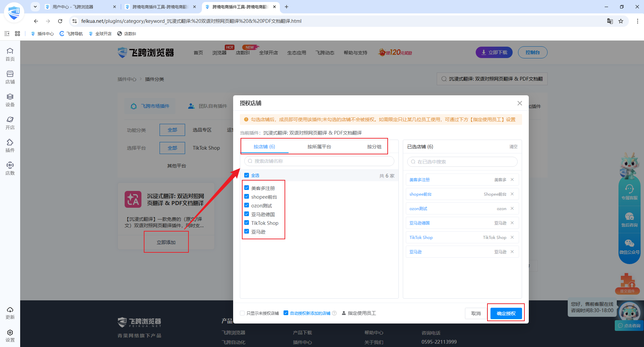
Task: Remove TikTok Shop from selected stores
Action: [512, 237]
